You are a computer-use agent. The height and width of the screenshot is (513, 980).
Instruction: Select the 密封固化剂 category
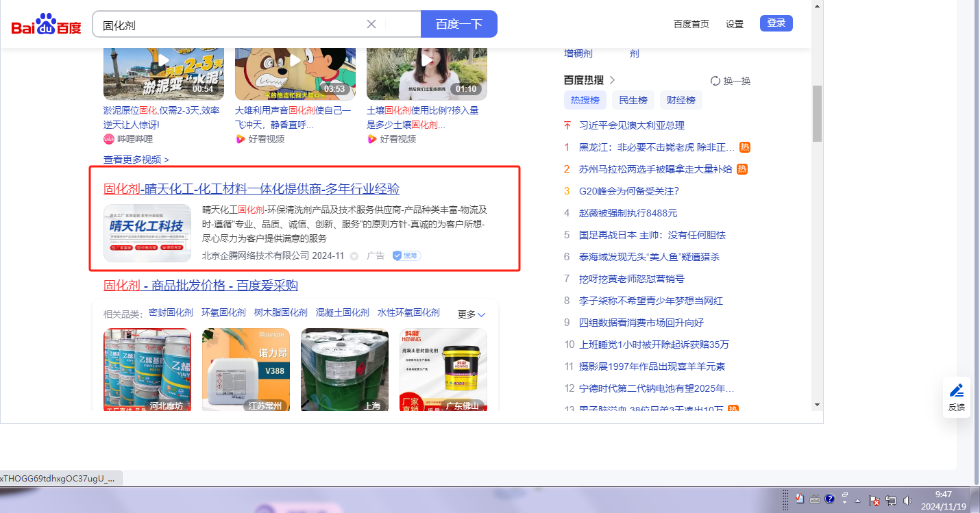click(171, 312)
